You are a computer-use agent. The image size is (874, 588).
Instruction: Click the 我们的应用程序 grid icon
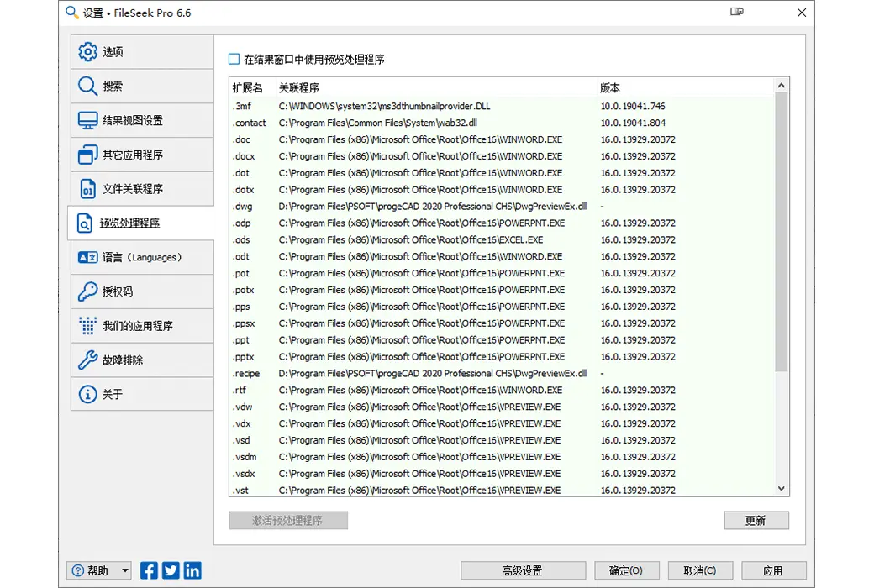[x=87, y=325]
